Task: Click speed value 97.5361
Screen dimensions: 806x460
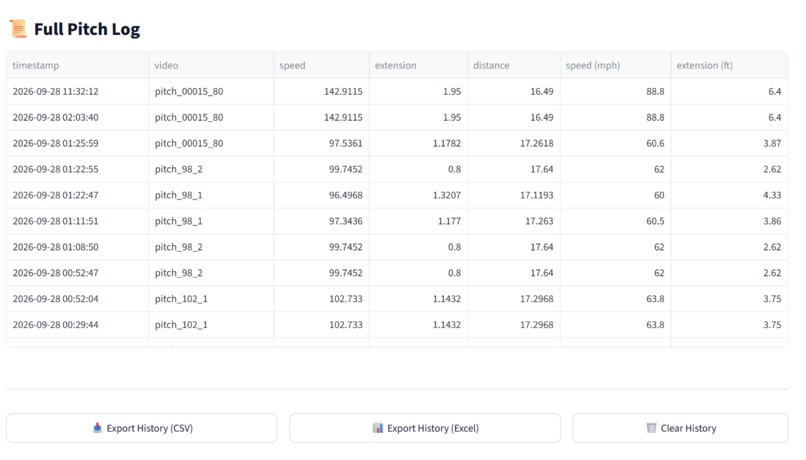Action: [x=345, y=143]
